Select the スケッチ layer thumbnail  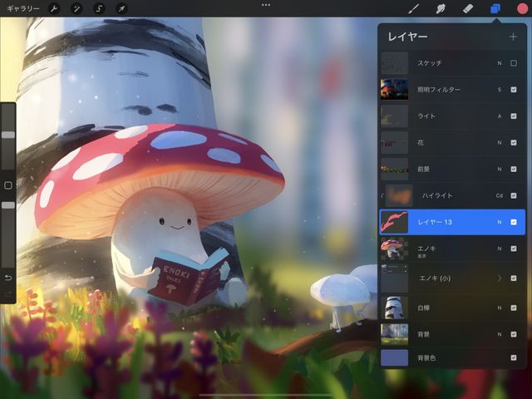point(394,63)
